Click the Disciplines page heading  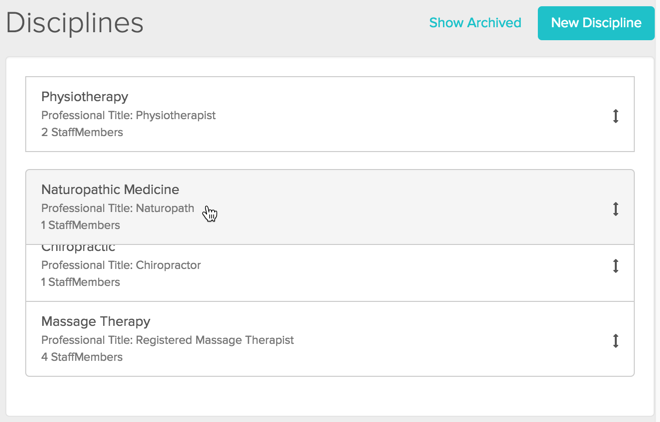pyautogui.click(x=74, y=23)
